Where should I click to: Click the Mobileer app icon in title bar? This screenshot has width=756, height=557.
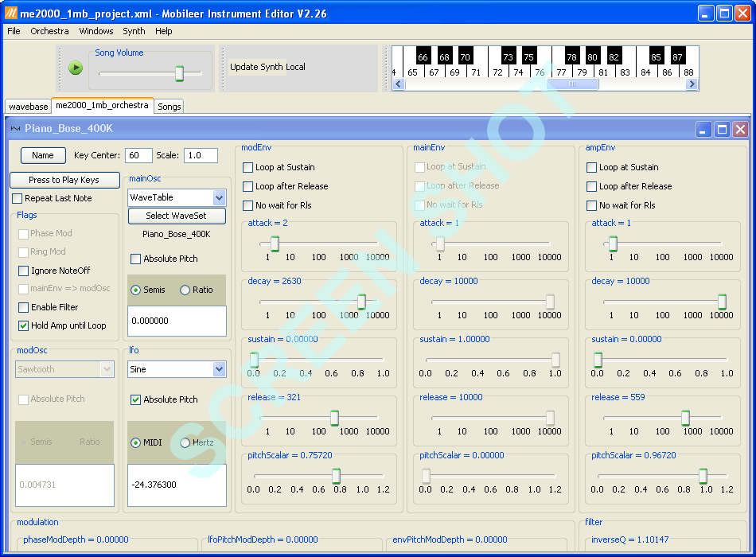point(10,14)
